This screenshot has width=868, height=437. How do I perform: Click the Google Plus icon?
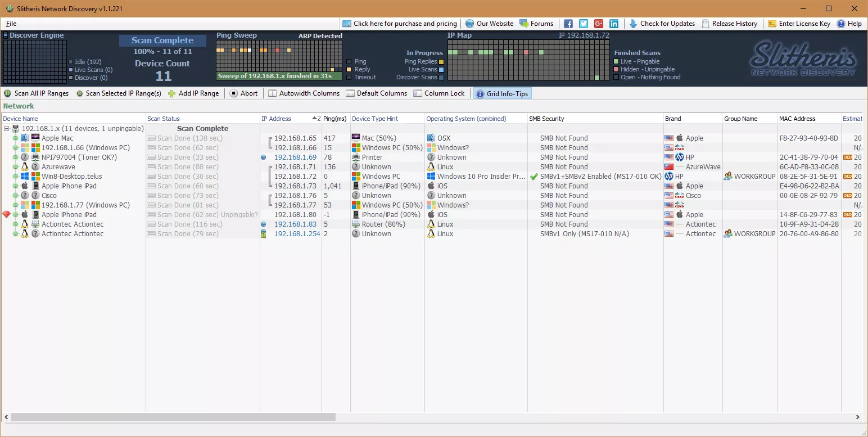click(x=599, y=24)
